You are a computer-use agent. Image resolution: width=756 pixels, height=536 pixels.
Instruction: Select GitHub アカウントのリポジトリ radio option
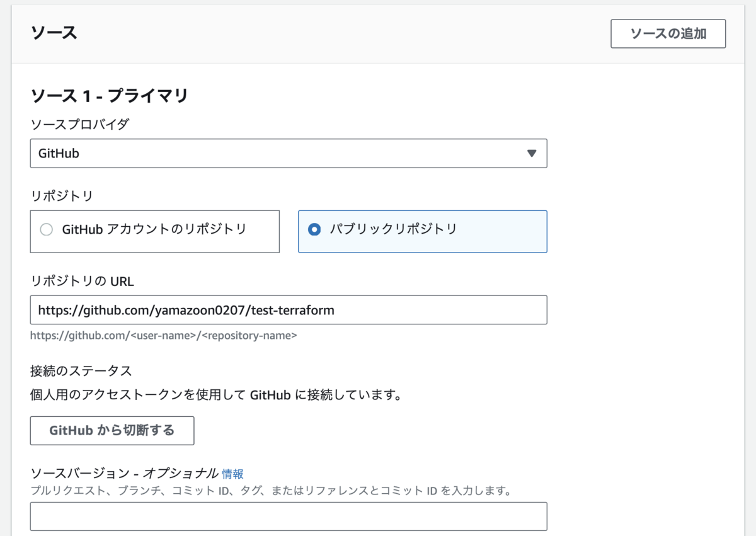coord(155,231)
